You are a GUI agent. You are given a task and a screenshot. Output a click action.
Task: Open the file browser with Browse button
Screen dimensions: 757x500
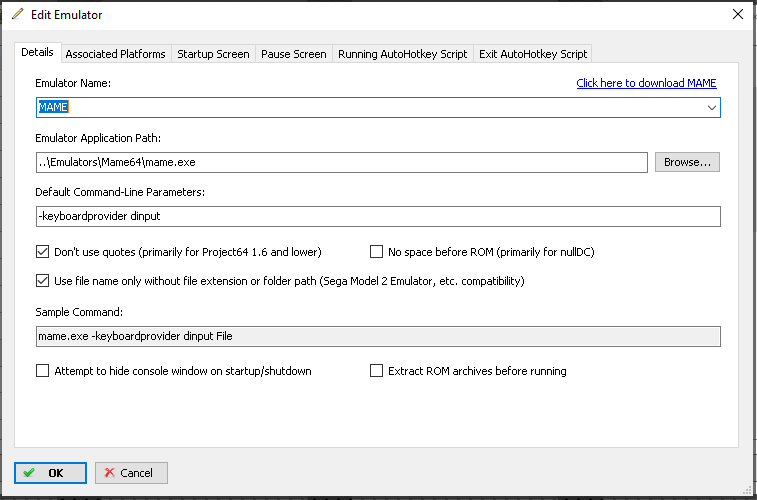click(687, 162)
